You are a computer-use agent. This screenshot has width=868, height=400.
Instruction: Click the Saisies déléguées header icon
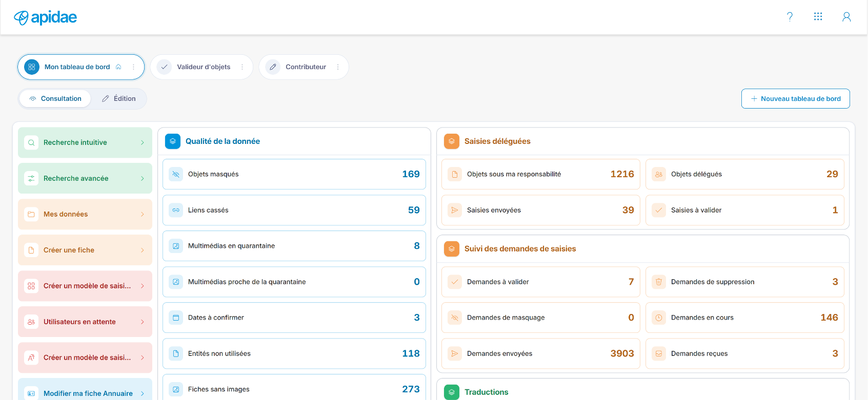tap(452, 141)
